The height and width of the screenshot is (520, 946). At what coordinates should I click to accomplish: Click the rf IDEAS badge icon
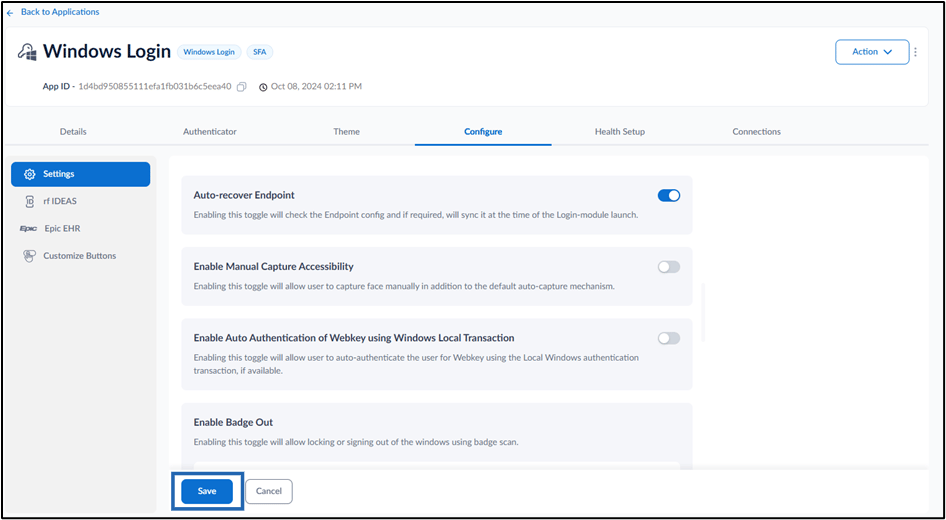click(30, 201)
